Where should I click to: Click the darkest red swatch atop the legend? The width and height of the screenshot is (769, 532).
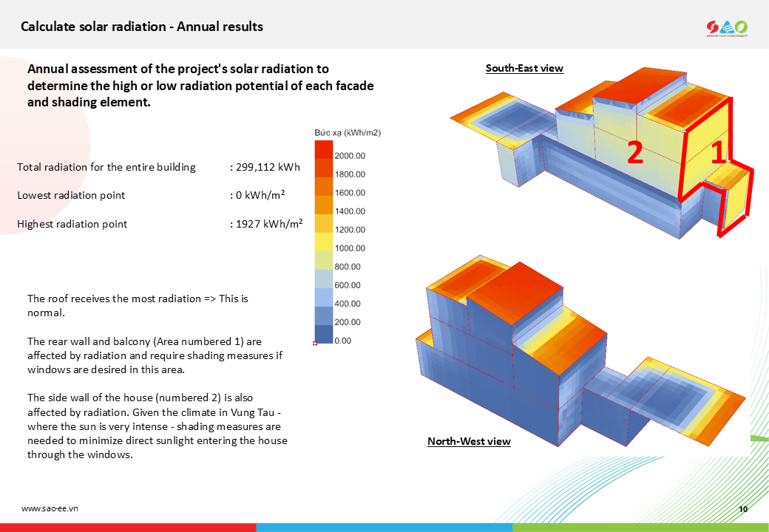click(x=324, y=149)
